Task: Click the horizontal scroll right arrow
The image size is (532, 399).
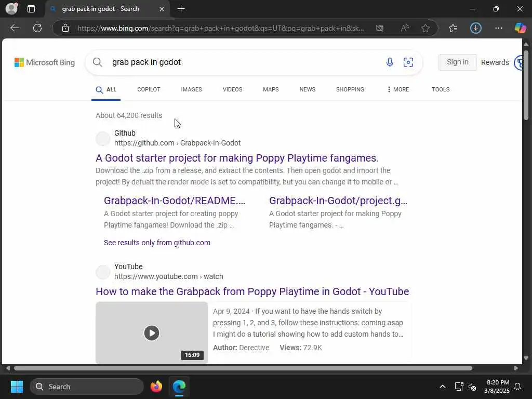Action: tap(516, 368)
